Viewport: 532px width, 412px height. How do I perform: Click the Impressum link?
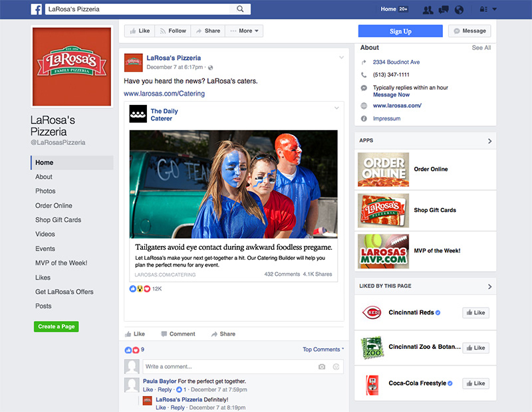(x=386, y=118)
